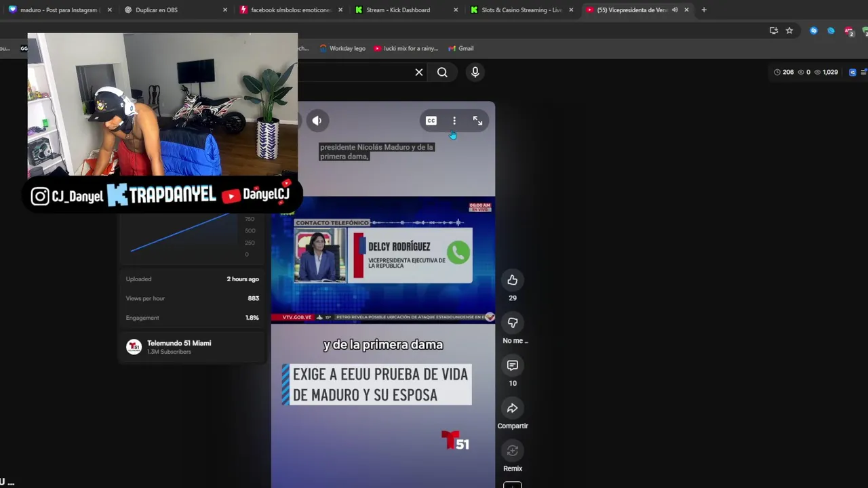Toggle closed captions on the Short
The height and width of the screenshot is (488, 868).
coord(431,121)
